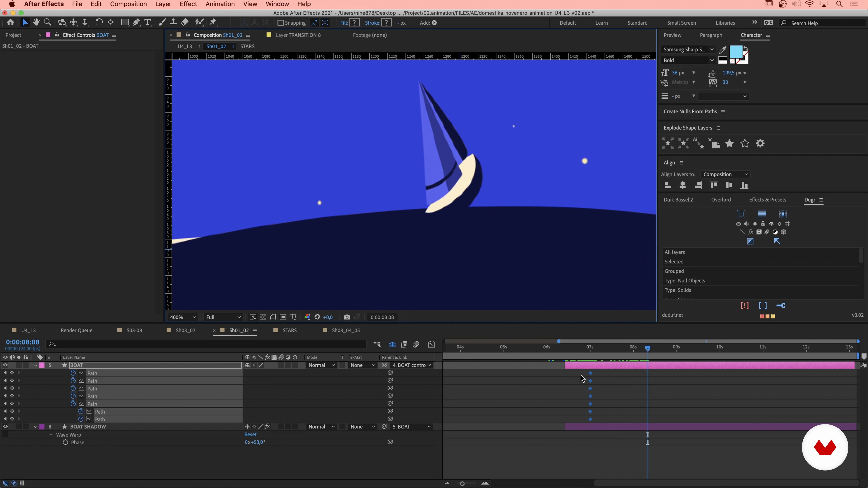The height and width of the screenshot is (488, 868).
Task: Switch to the STARS timeline tab
Action: point(289,330)
